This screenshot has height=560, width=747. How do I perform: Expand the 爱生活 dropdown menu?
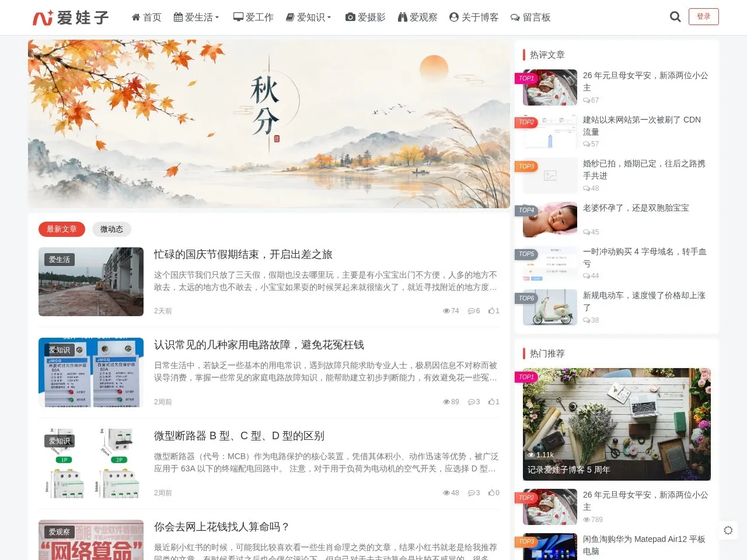pyautogui.click(x=197, y=17)
